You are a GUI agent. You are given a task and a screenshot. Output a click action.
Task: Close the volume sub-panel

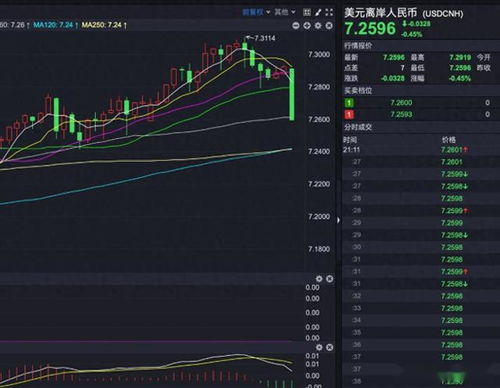pyautogui.click(x=329, y=279)
